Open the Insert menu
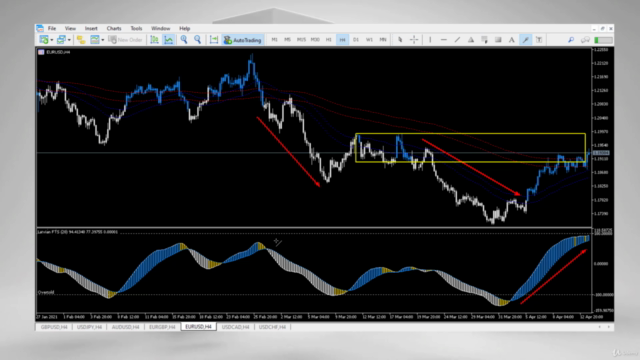The height and width of the screenshot is (360, 640). pos(91,29)
